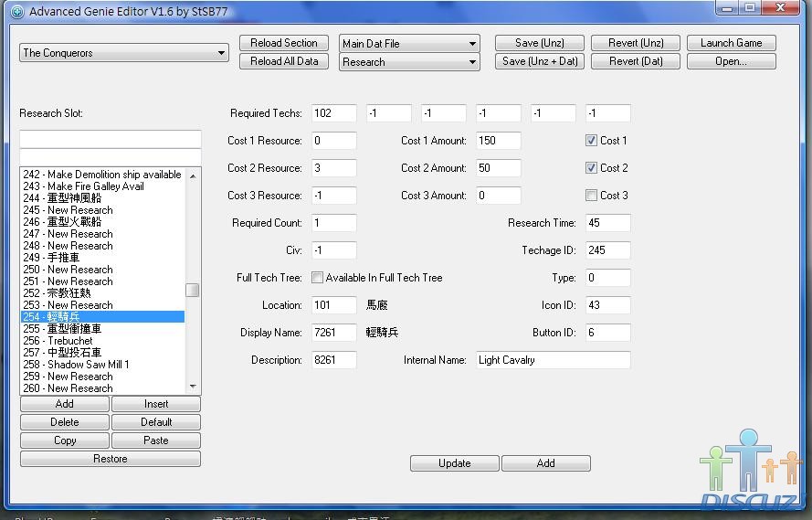Toggle the Cost 2 checkbox
The height and width of the screenshot is (520, 812).
tap(591, 168)
